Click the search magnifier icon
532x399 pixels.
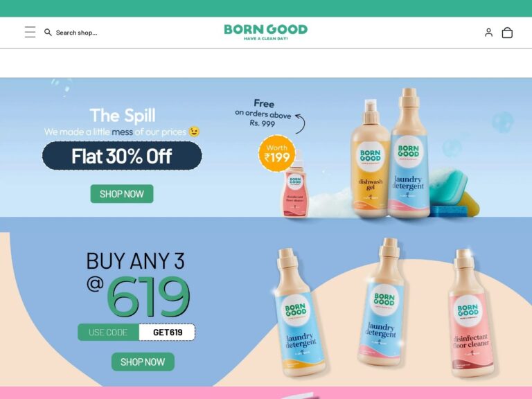pyautogui.click(x=48, y=33)
